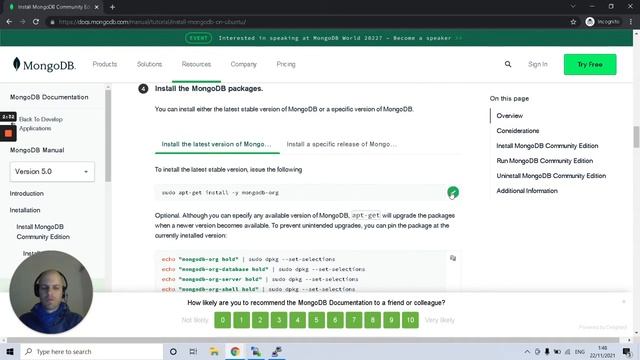Click the sidebar vertical scrollbar thumb
The width and height of the screenshot is (640, 360).
(108, 136)
